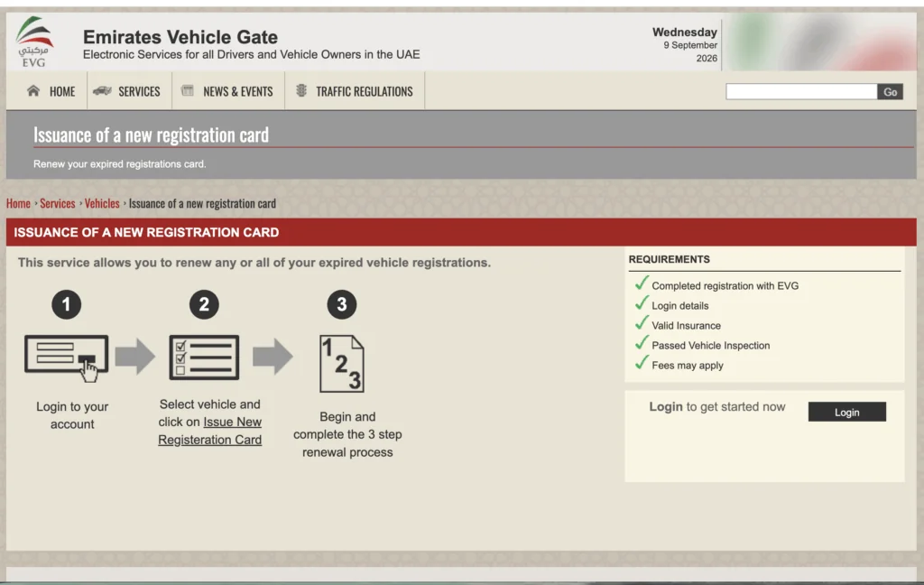Click 'Renew your expired registrations card.' subtitle
The image size is (924, 585).
(120, 164)
